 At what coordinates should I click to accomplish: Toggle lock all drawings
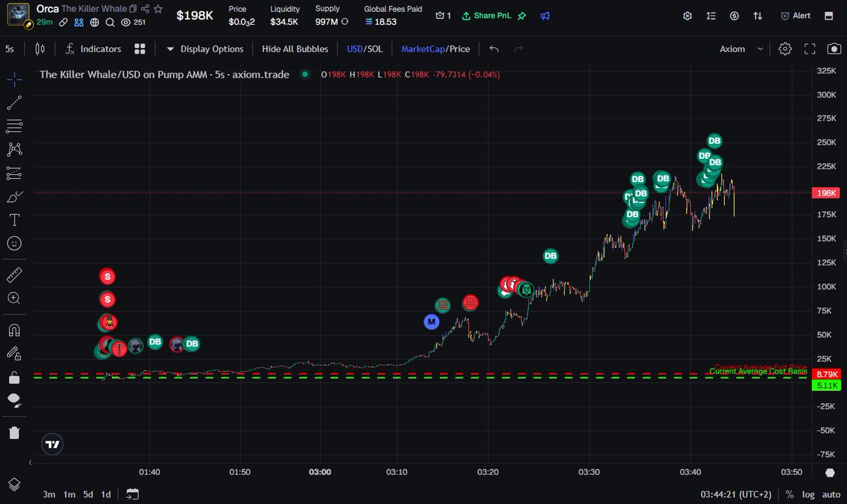(x=13, y=377)
